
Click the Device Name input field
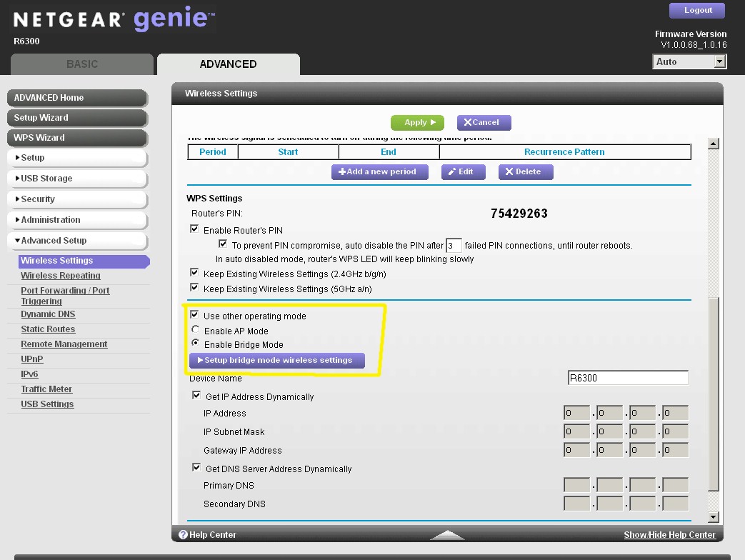coord(628,378)
